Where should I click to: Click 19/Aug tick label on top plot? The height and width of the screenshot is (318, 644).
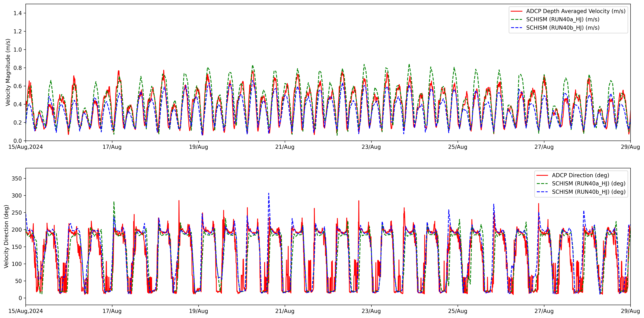click(x=198, y=147)
